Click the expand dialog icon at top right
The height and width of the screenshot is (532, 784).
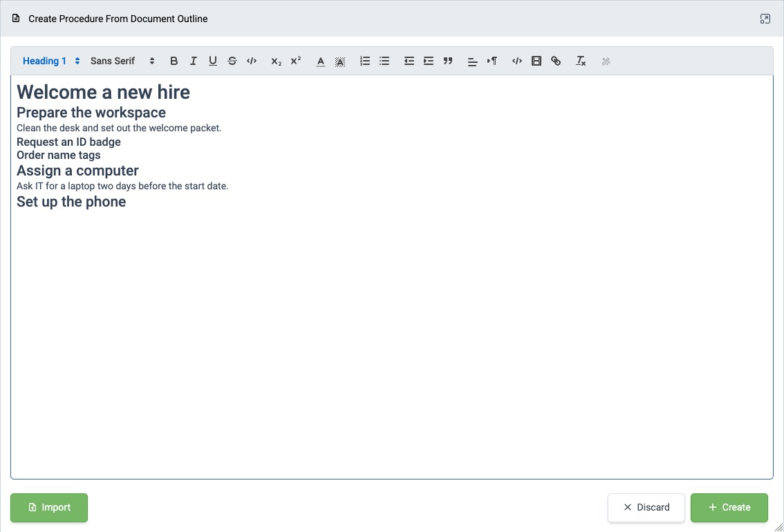pyautogui.click(x=765, y=19)
